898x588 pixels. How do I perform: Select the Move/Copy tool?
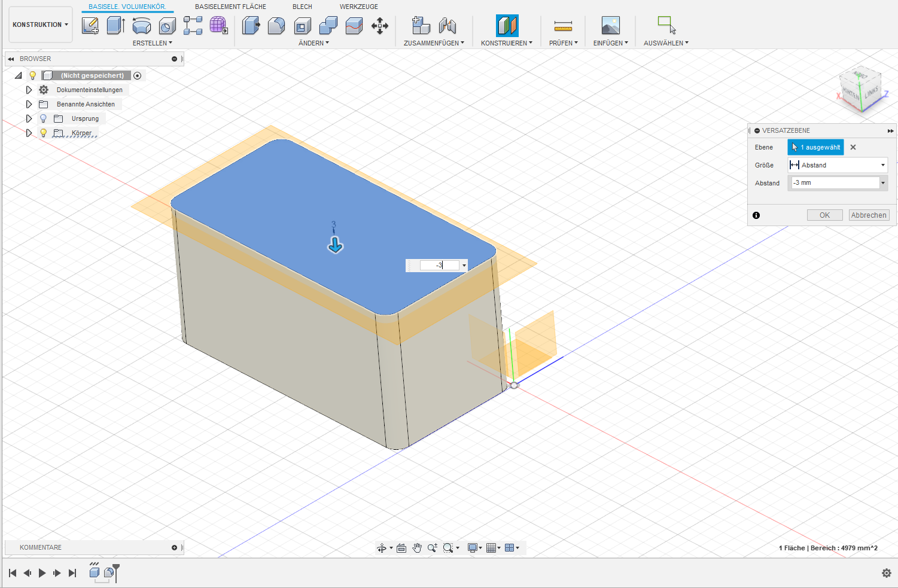tap(380, 26)
